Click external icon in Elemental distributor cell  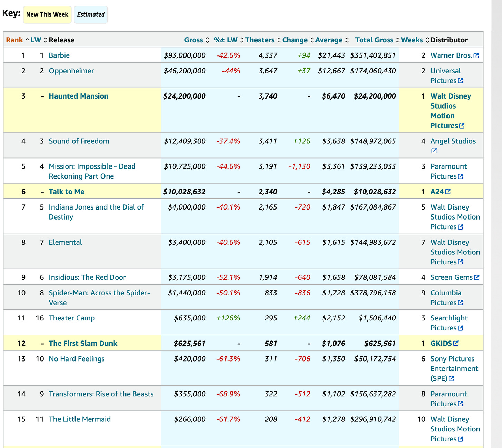coord(460,262)
